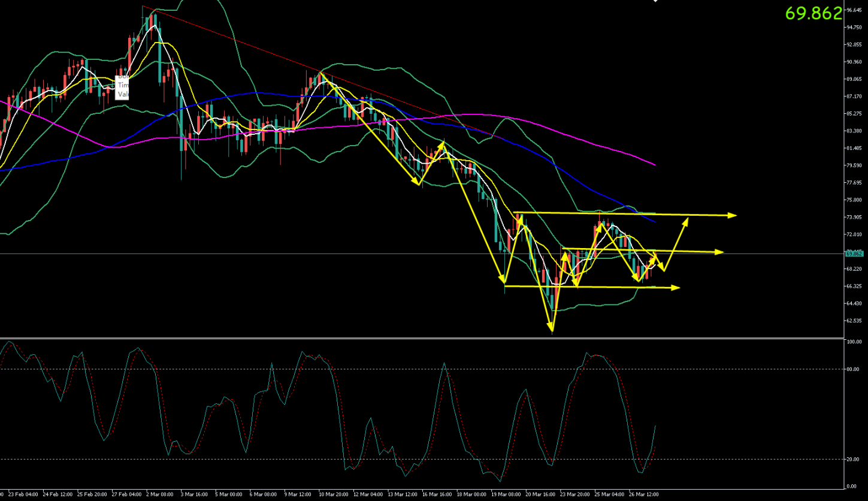The width and height of the screenshot is (868, 501).
Task: Select the arrowhead of the top yellow horizontal line
Action: 733,215
